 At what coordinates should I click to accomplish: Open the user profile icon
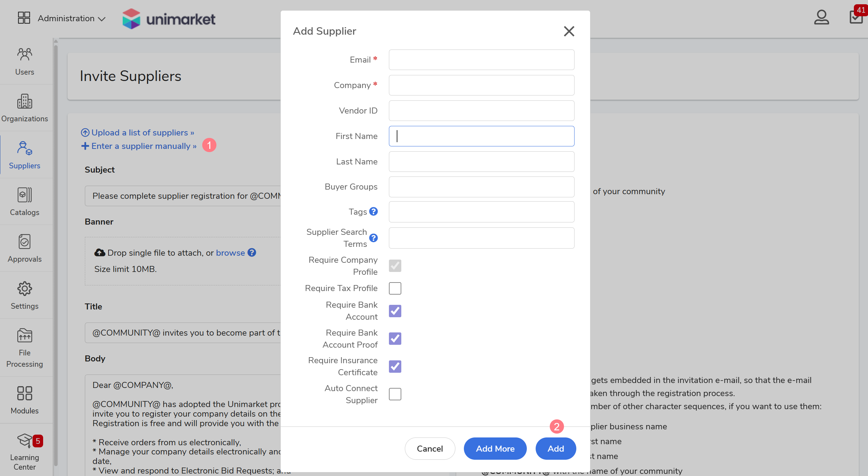point(821,17)
